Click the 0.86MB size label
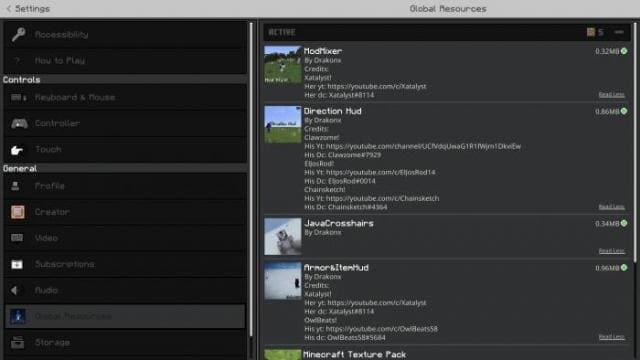The width and height of the screenshot is (640, 360). click(607, 111)
